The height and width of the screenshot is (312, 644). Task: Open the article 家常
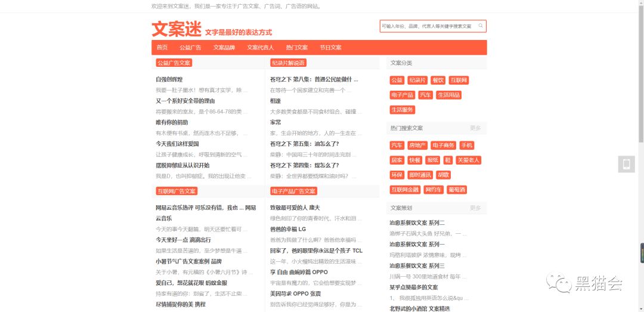pyautogui.click(x=275, y=122)
